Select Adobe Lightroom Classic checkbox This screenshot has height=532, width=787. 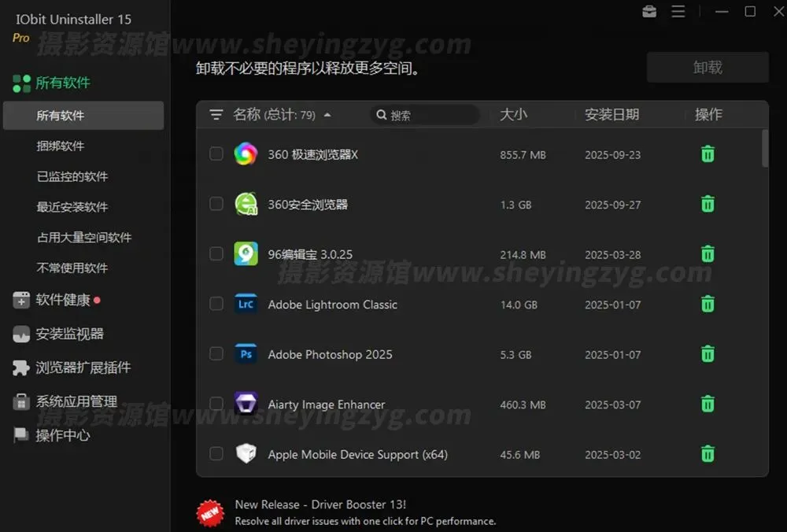(216, 304)
